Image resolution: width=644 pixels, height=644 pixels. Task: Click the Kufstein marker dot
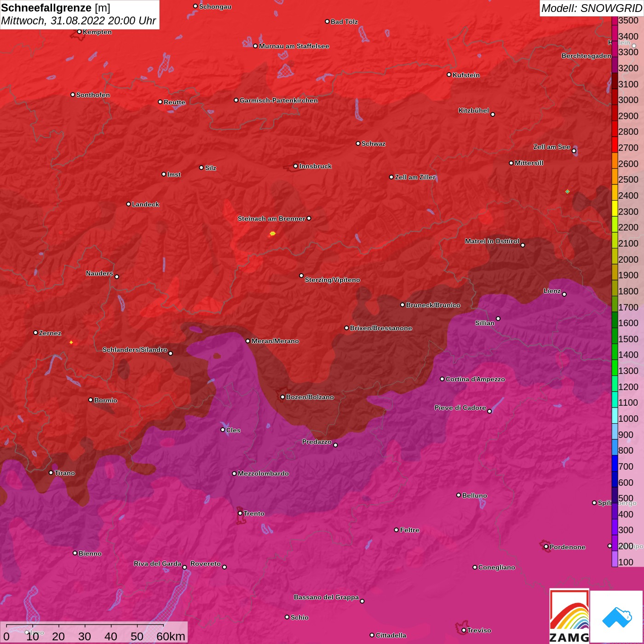(x=449, y=75)
